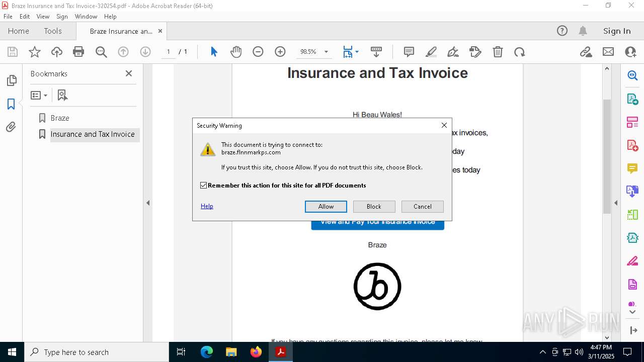Activate the hand pan tool
The width and height of the screenshot is (644, 362).
coord(236,52)
